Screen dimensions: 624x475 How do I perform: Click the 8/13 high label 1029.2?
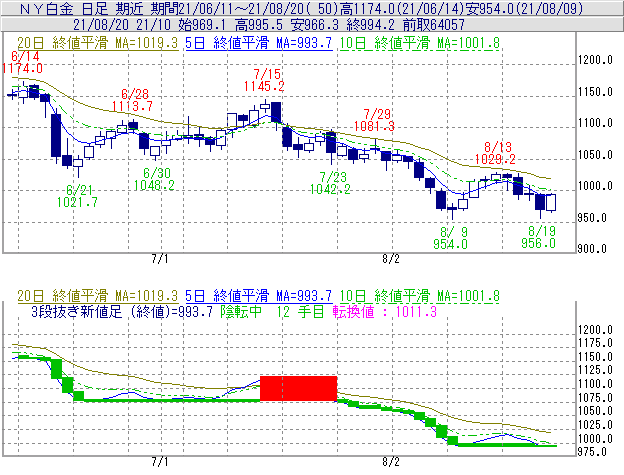(x=499, y=159)
